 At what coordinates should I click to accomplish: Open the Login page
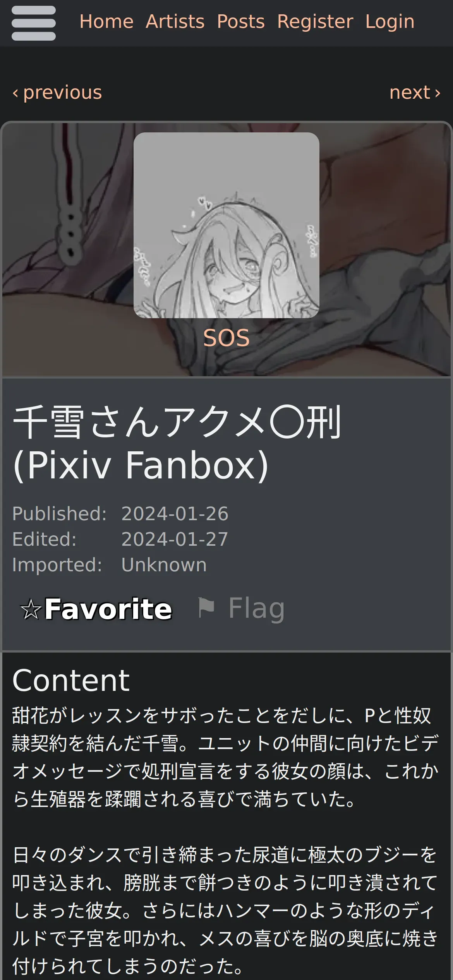(390, 22)
